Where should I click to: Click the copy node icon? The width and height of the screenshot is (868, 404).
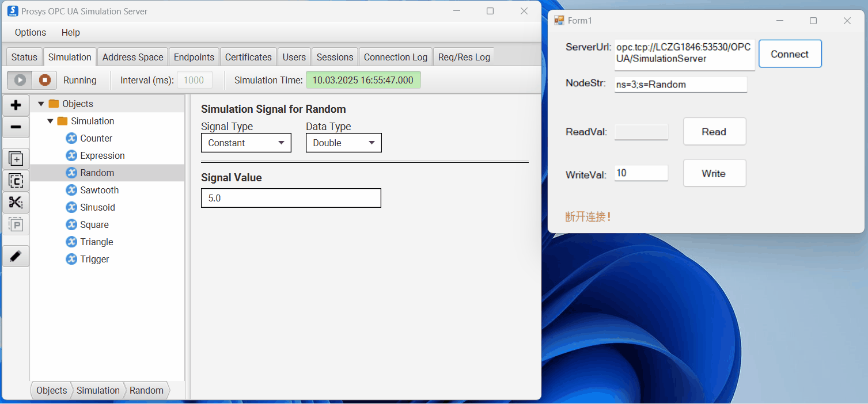[16, 181]
